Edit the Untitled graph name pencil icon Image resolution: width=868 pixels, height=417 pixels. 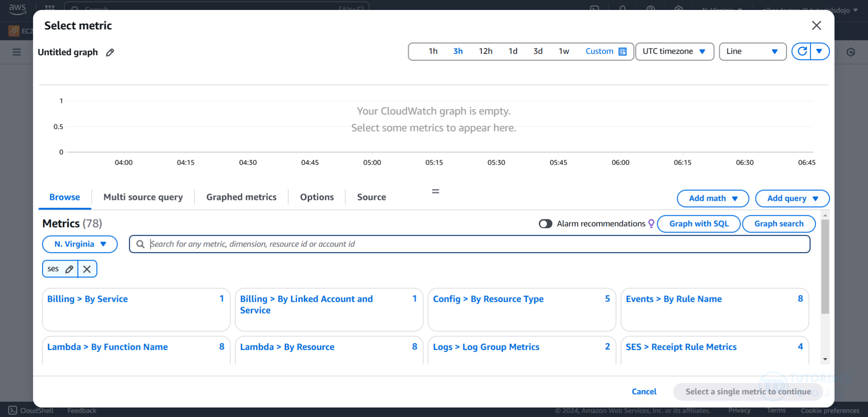click(x=110, y=52)
